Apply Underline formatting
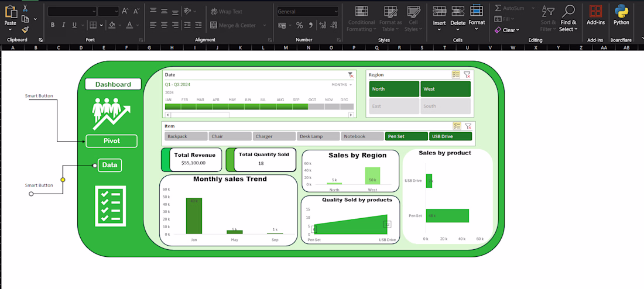644x289 pixels. (x=74, y=25)
